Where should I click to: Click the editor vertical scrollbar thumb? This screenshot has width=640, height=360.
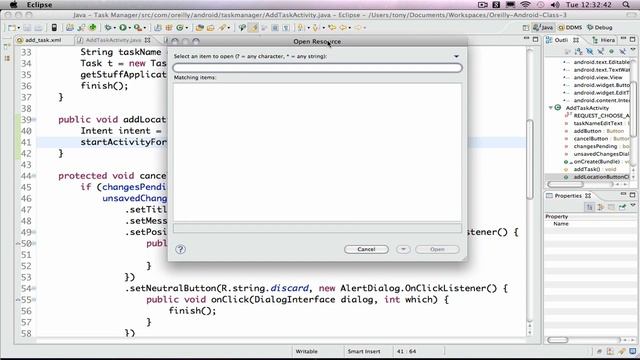[x=529, y=159]
